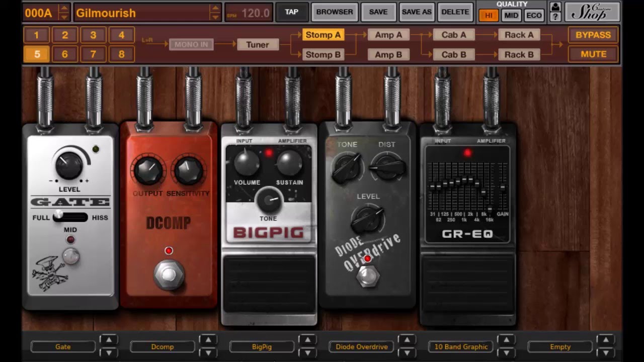
Task: Click the BigPig TONE knob
Action: [x=268, y=200]
